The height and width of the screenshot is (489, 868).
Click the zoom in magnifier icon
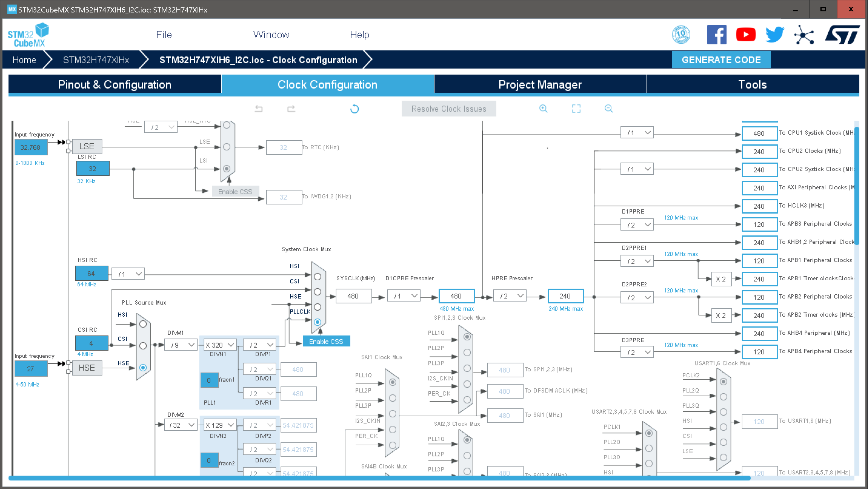[x=543, y=108]
